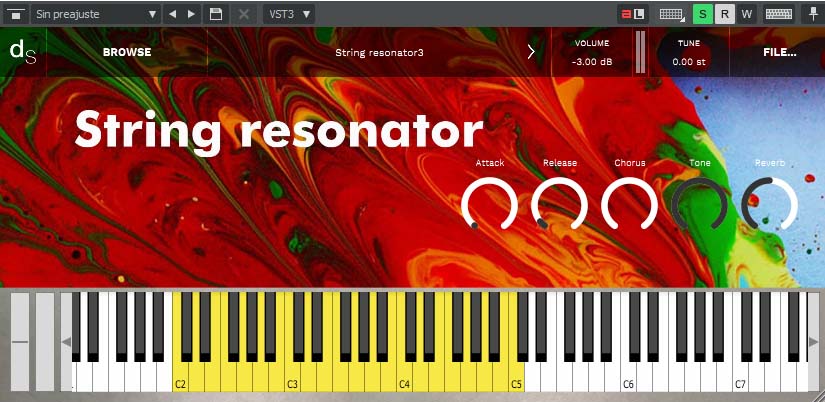Open the FILE... menu

[x=779, y=52]
